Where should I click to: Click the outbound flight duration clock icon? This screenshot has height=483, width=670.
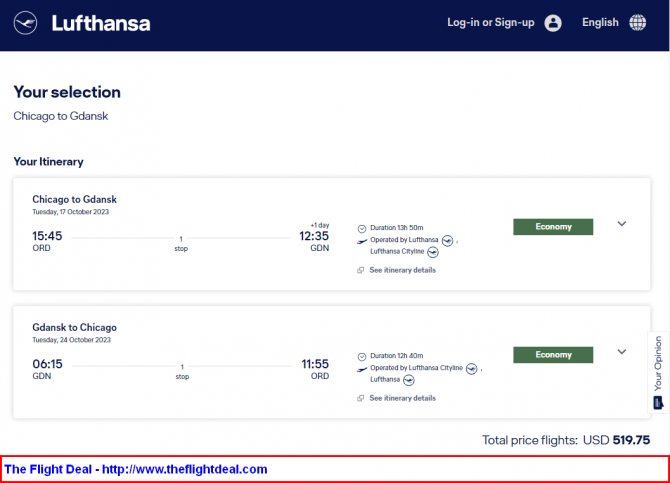[x=362, y=229]
